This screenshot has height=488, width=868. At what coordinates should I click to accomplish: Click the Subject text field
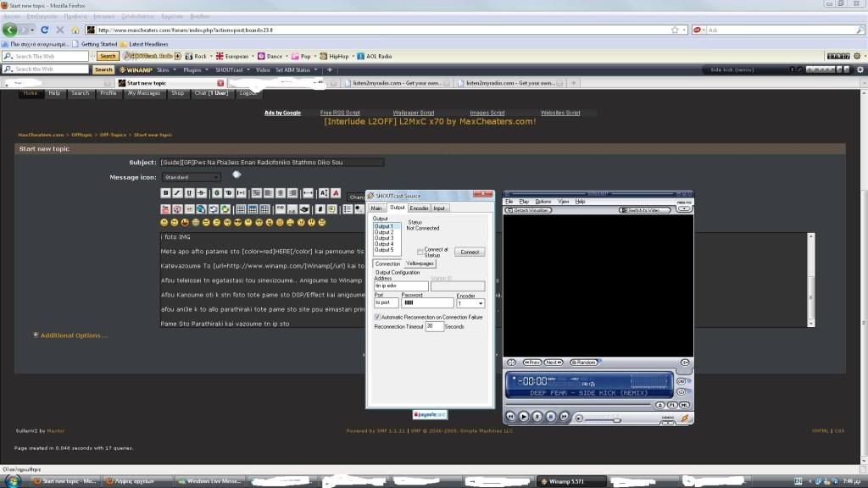[271, 162]
